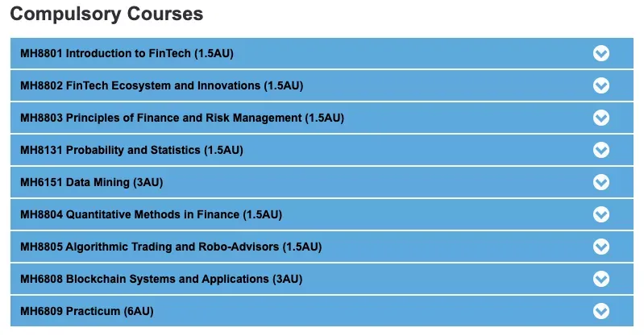Click the 3AU label for Data Mining
Screen dimensions: 644x336
[x=147, y=183]
